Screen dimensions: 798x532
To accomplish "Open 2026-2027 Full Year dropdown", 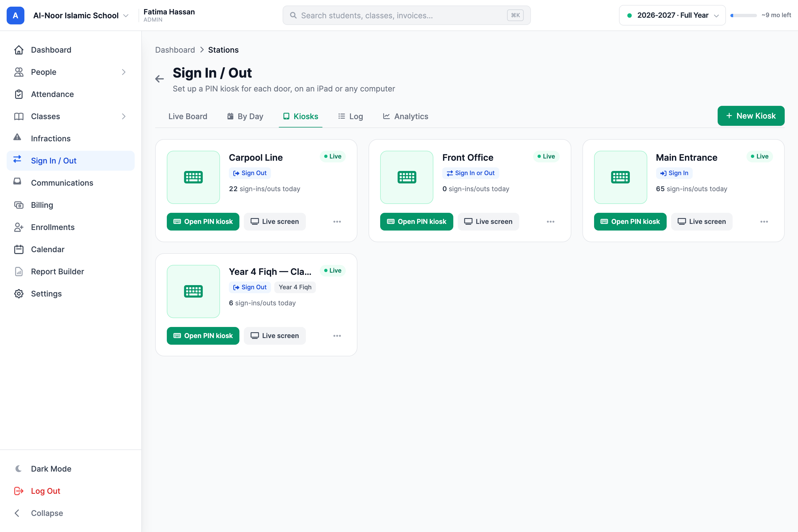I will pos(672,15).
